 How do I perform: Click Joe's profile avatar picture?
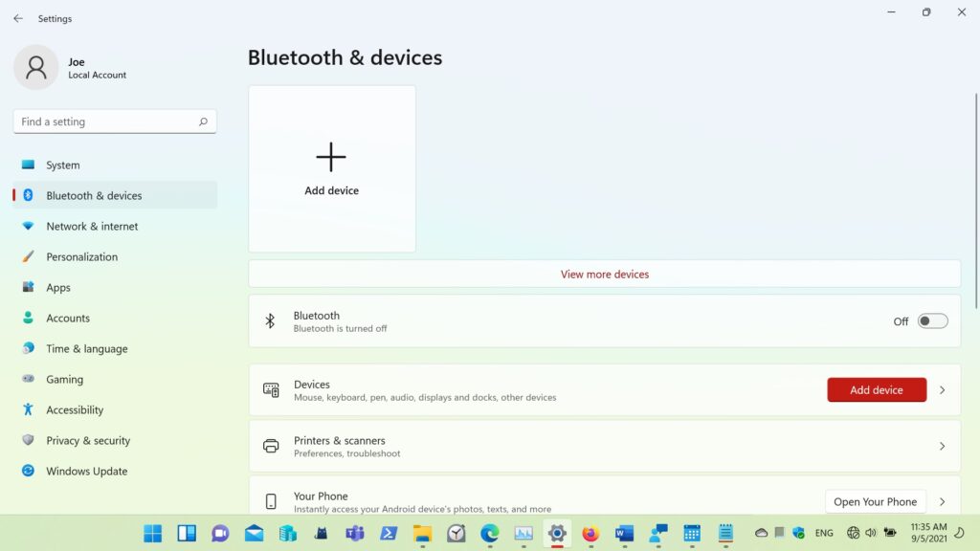[x=36, y=68]
